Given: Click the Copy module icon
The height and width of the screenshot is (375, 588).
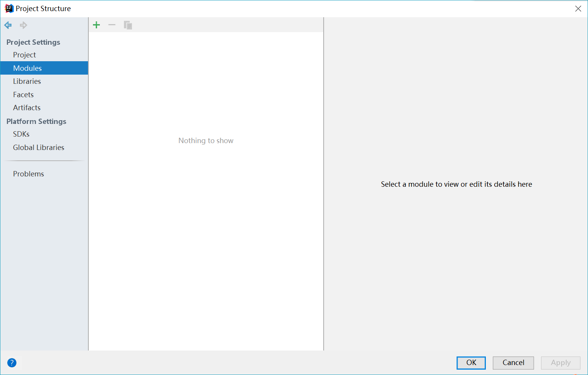Looking at the screenshot, I should pyautogui.click(x=128, y=25).
